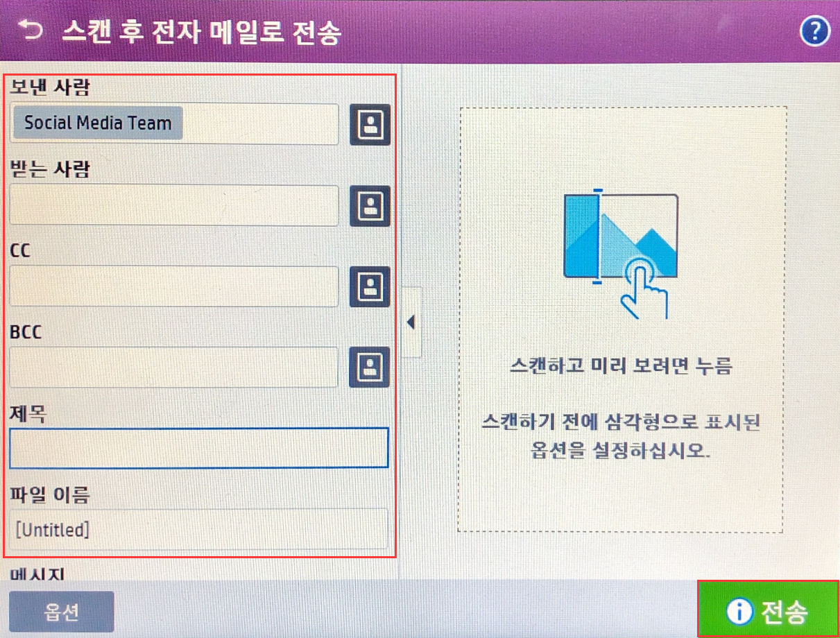Go back using the return arrow icon
This screenshot has height=638, width=840.
[31, 31]
